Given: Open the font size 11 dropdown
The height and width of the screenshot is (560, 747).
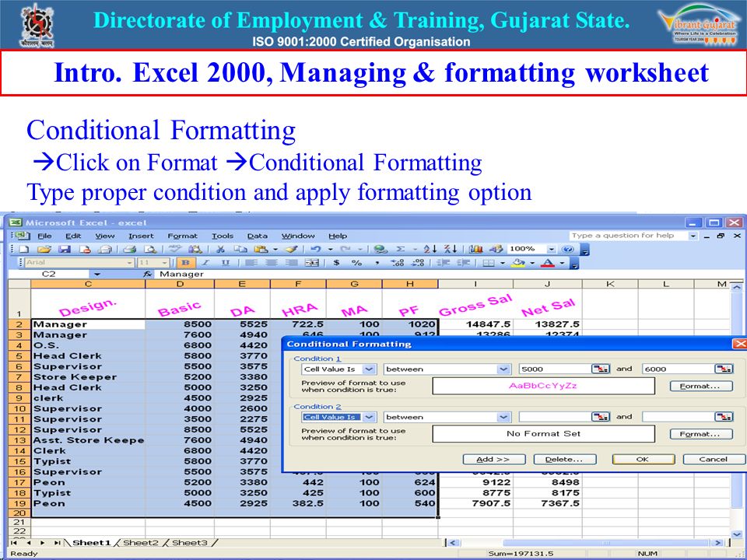Looking at the screenshot, I should 165,263.
